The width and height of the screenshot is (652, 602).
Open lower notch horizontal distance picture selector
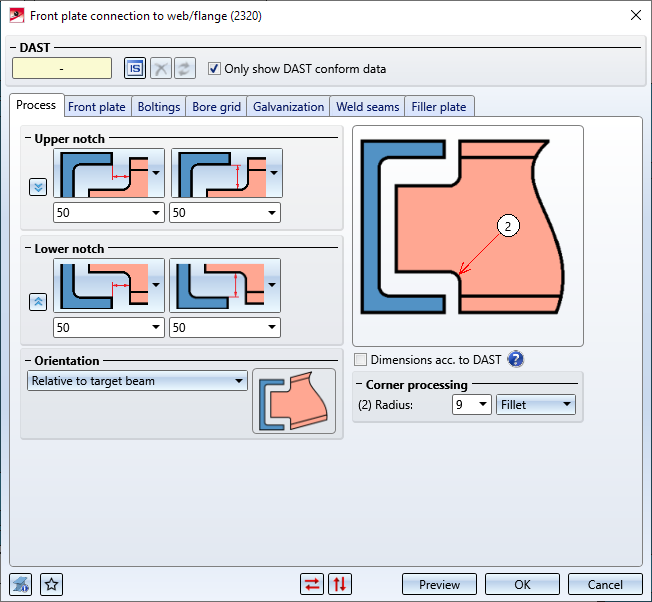tap(109, 285)
